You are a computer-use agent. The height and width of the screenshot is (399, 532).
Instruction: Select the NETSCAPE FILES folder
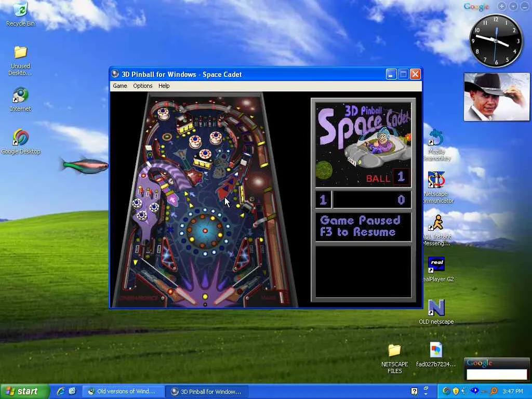(x=395, y=358)
